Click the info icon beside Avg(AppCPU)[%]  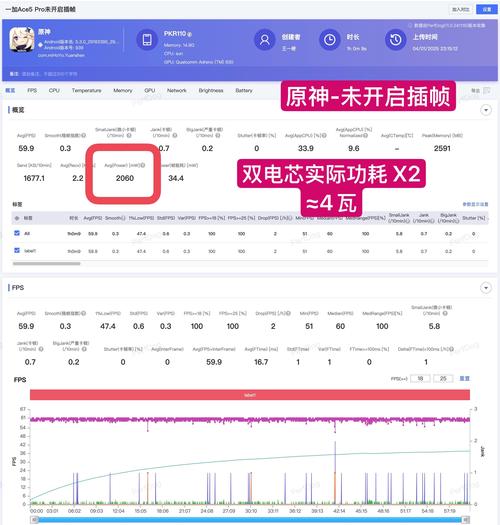(325, 136)
